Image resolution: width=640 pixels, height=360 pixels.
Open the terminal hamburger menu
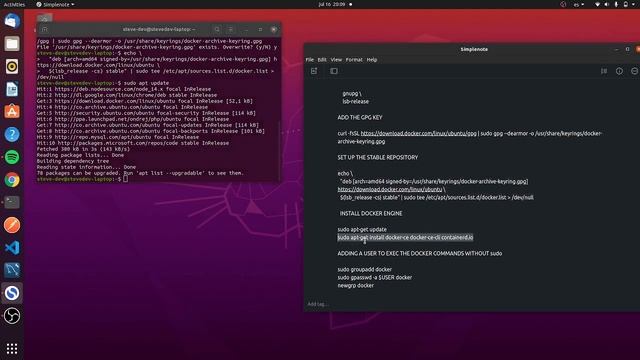click(x=231, y=29)
